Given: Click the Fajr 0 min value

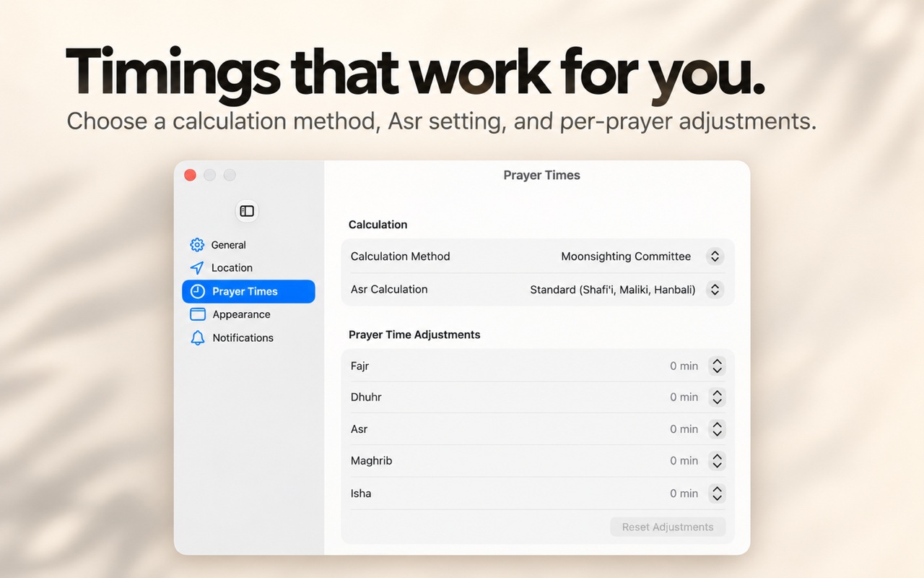Looking at the screenshot, I should point(684,366).
